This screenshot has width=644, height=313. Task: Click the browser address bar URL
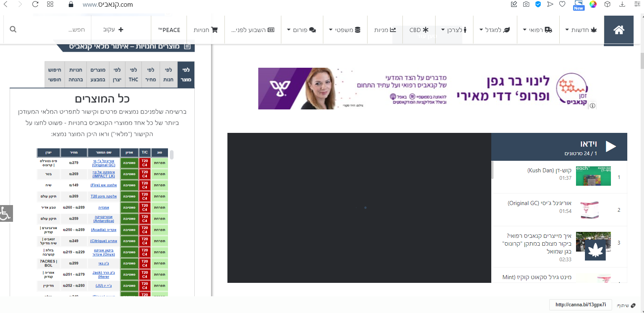click(108, 4)
